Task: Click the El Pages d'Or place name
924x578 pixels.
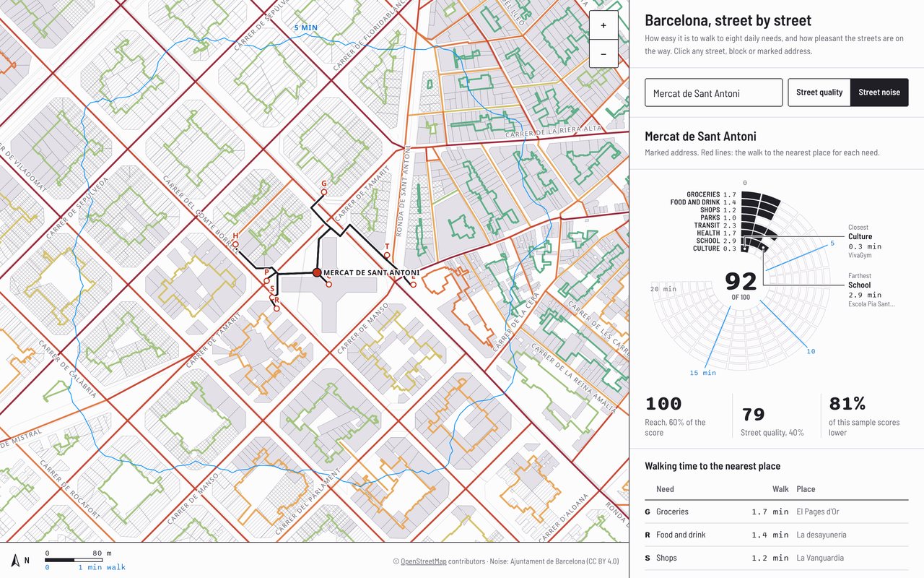Action: pyautogui.click(x=818, y=512)
